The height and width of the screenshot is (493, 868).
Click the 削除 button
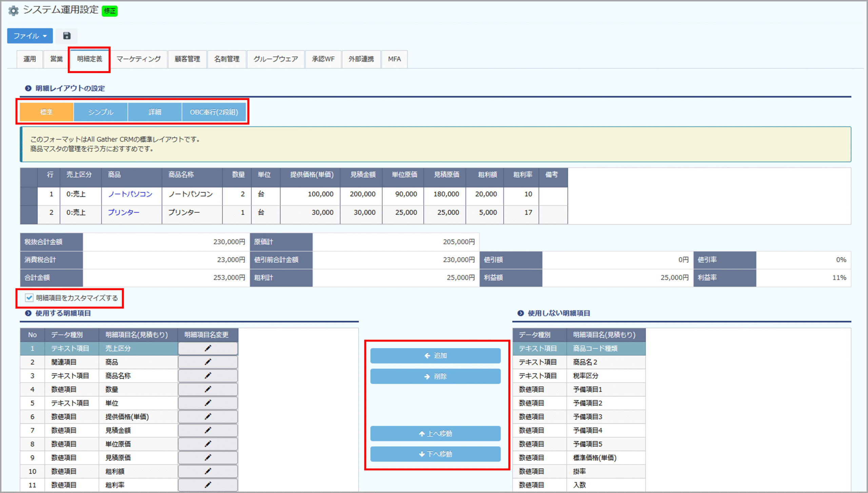[435, 376]
